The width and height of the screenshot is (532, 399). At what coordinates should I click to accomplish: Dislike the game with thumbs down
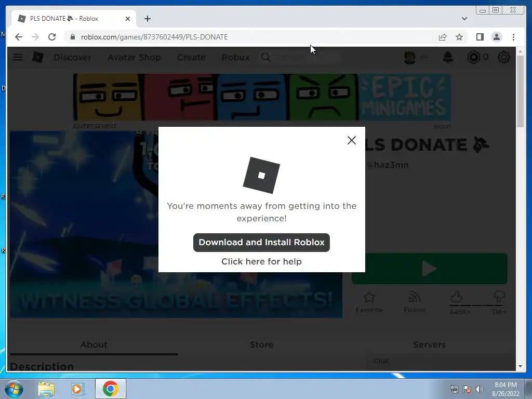click(x=499, y=297)
